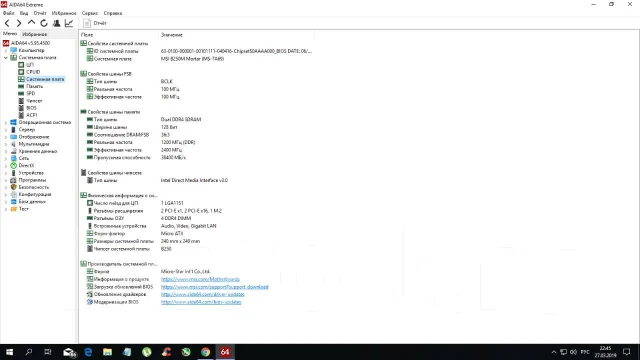
Task: Open Task View on the taskbar
Action: [x=48, y=352]
